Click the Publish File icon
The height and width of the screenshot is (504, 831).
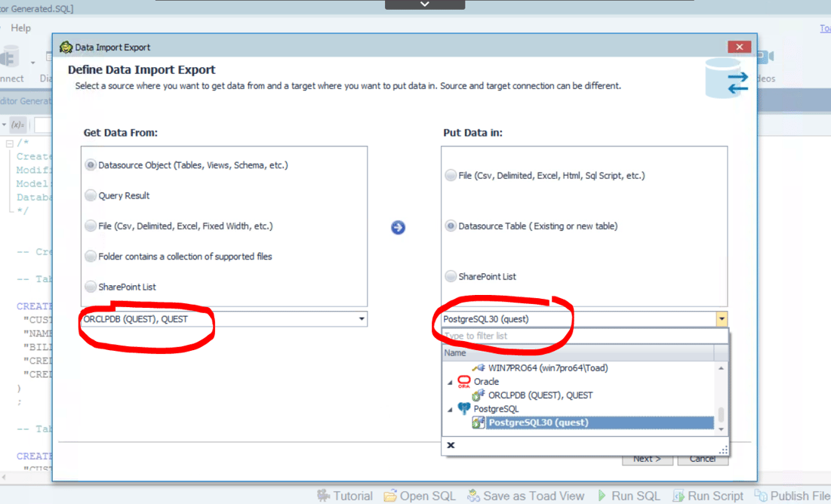(x=761, y=496)
